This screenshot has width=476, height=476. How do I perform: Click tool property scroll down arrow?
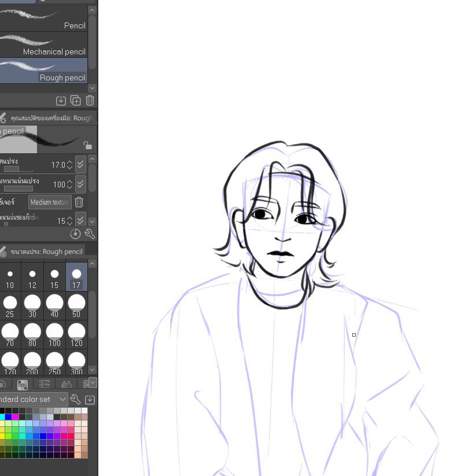coord(93,222)
